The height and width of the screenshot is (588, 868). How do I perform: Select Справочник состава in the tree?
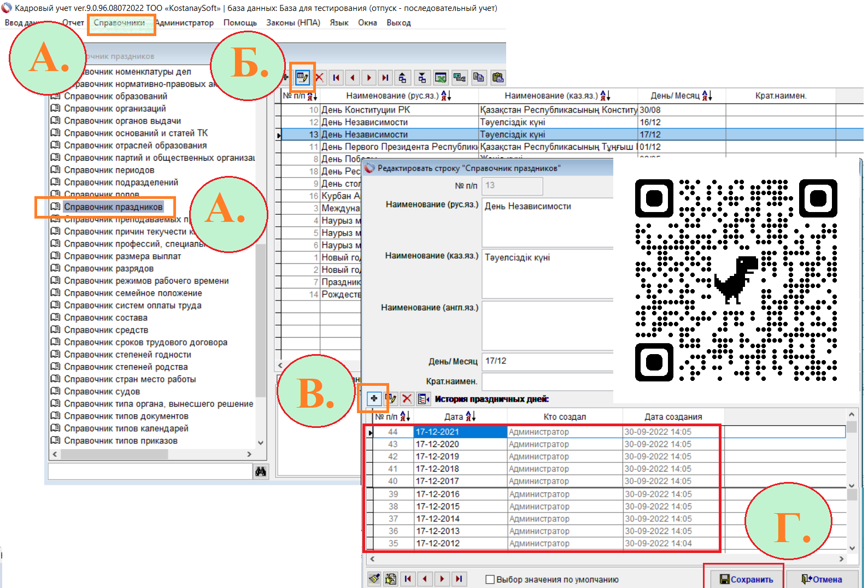[x=105, y=317]
